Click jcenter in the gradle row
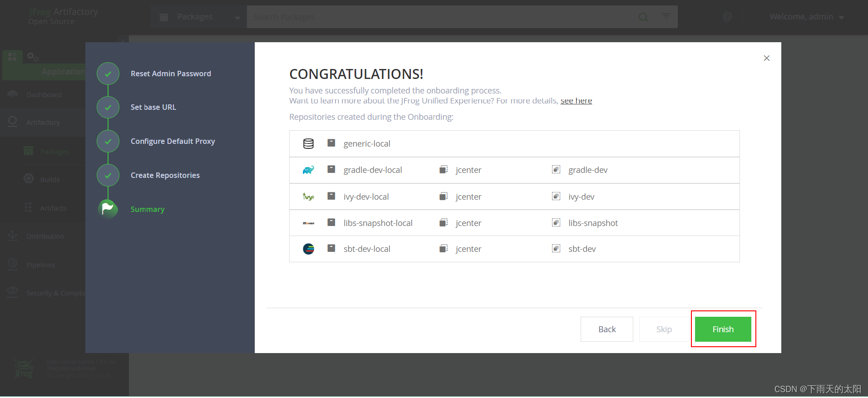 click(469, 170)
